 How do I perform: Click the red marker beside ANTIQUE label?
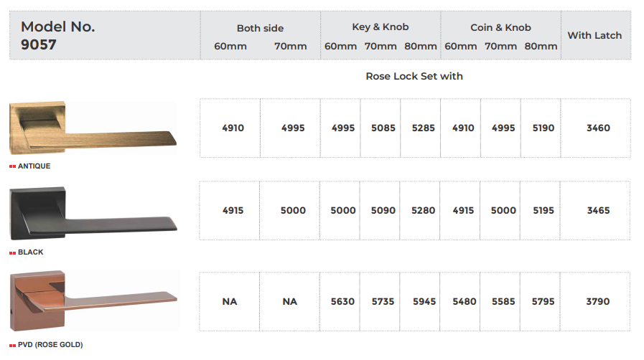(x=12, y=166)
